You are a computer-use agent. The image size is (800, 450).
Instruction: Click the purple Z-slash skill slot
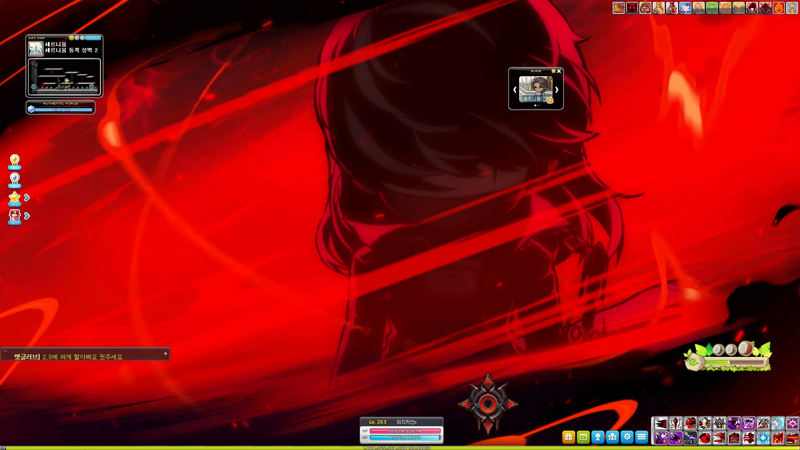click(748, 422)
